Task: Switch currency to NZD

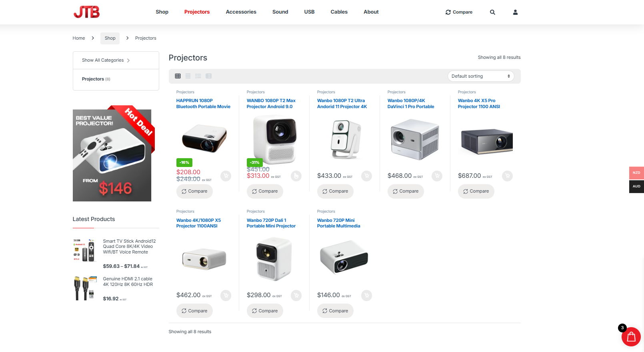Action: coord(636,173)
